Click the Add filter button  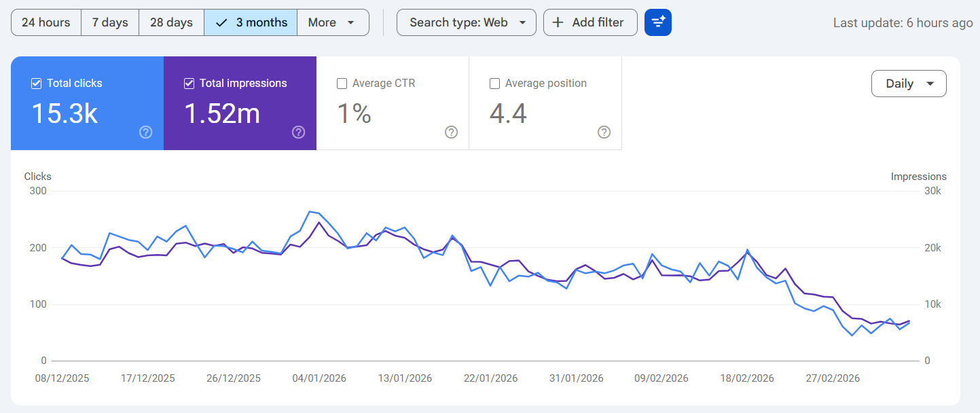(x=590, y=22)
